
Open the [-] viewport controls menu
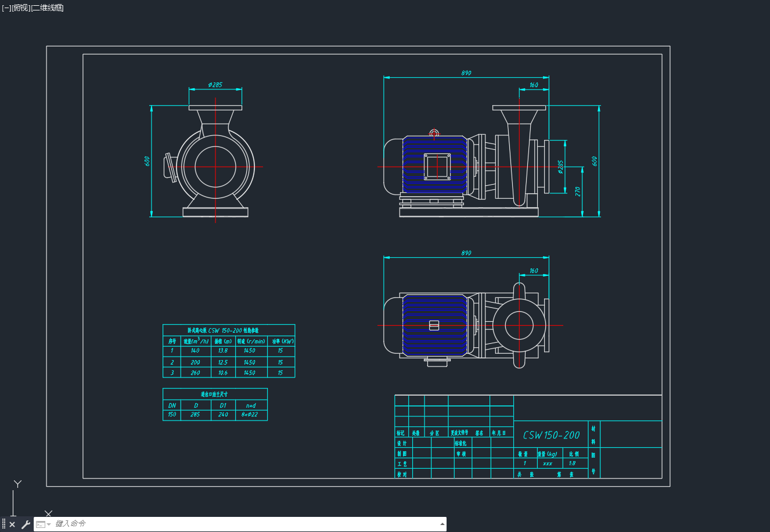(6, 8)
